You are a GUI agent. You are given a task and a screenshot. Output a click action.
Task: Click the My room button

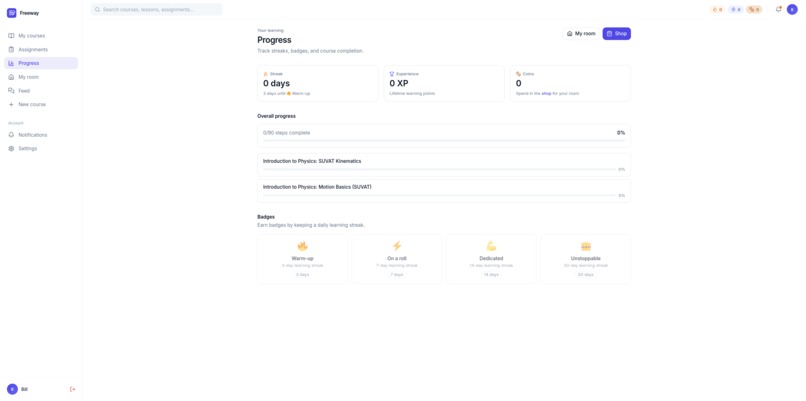pos(581,33)
